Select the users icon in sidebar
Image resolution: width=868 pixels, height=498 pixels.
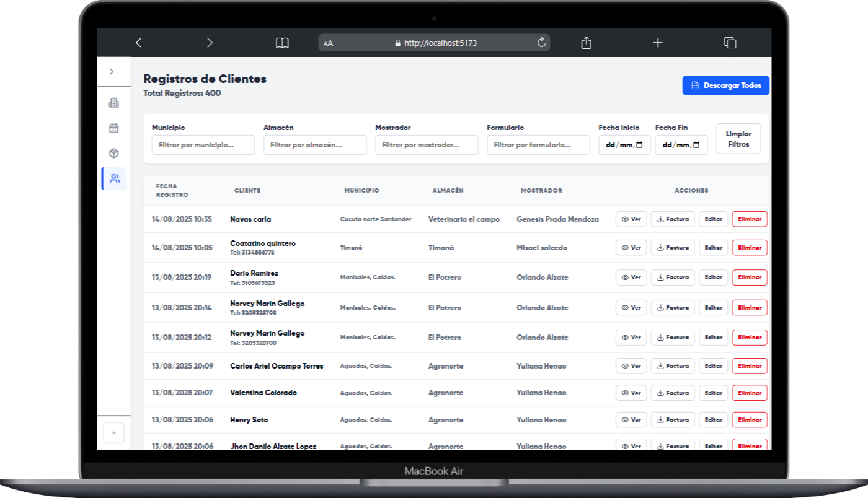(115, 178)
